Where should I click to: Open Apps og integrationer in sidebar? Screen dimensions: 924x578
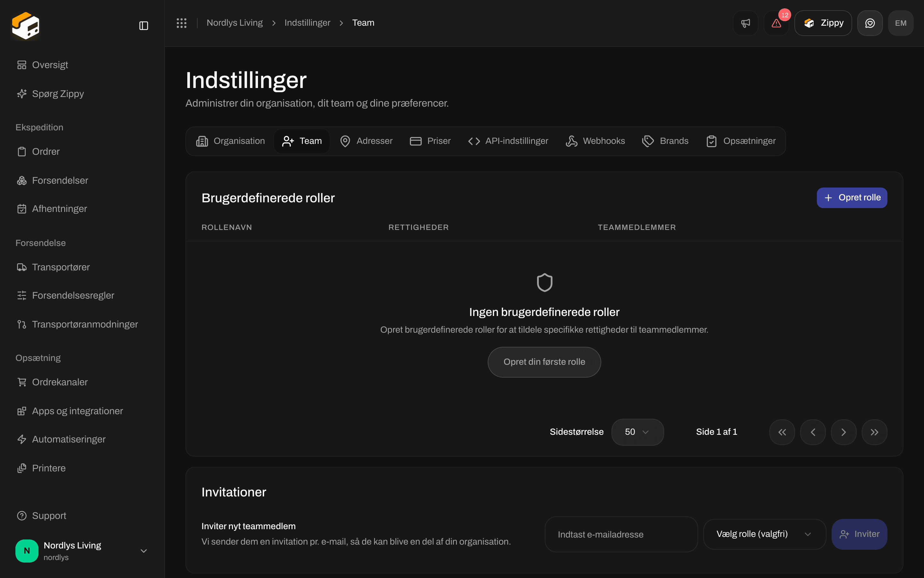point(82,411)
